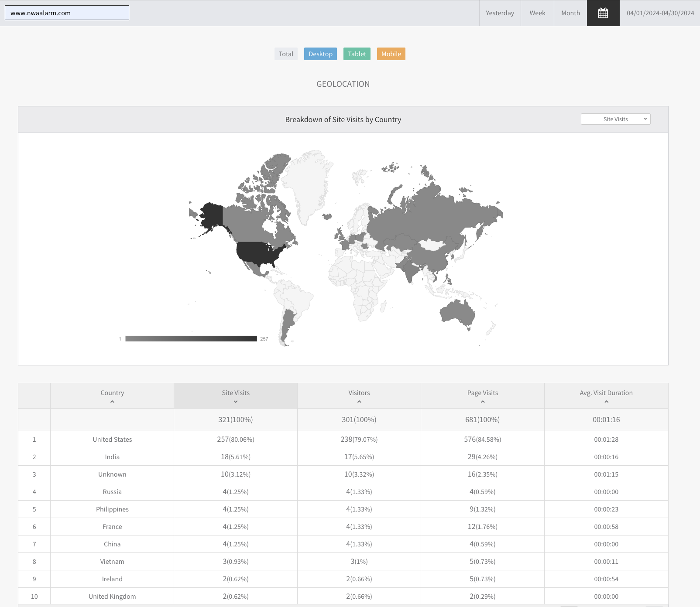Open the Site Visits metric dropdown
Viewport: 700px width, 607px height.
[615, 119]
